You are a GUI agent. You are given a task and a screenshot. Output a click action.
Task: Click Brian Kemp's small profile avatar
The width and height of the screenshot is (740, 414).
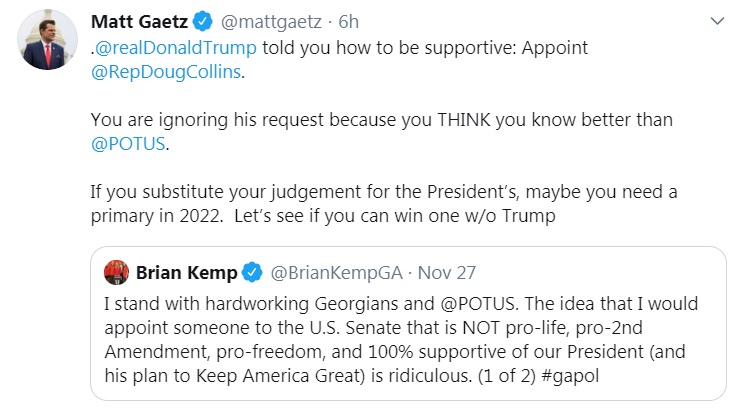coord(116,270)
